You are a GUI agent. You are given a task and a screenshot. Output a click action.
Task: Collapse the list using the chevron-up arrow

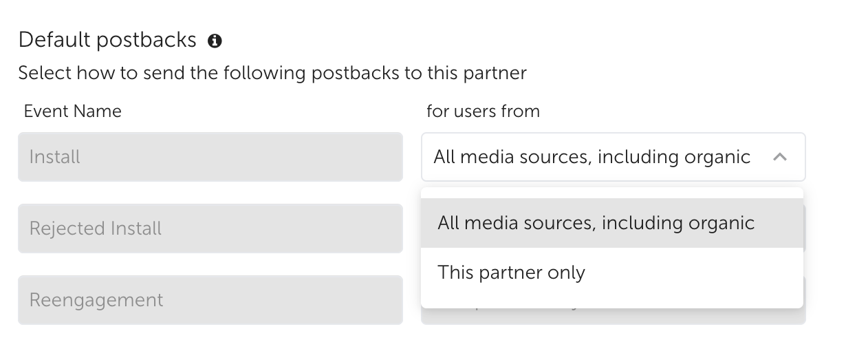pyautogui.click(x=779, y=157)
